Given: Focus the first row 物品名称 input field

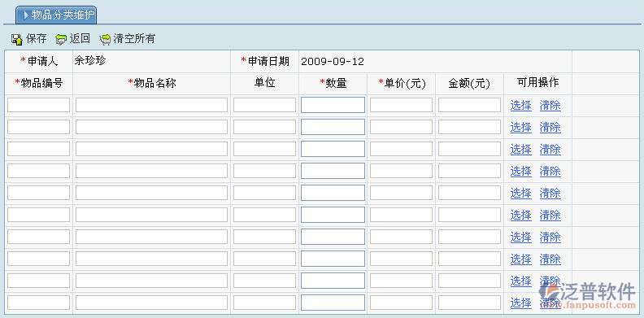Looking at the screenshot, I should click(x=151, y=105).
